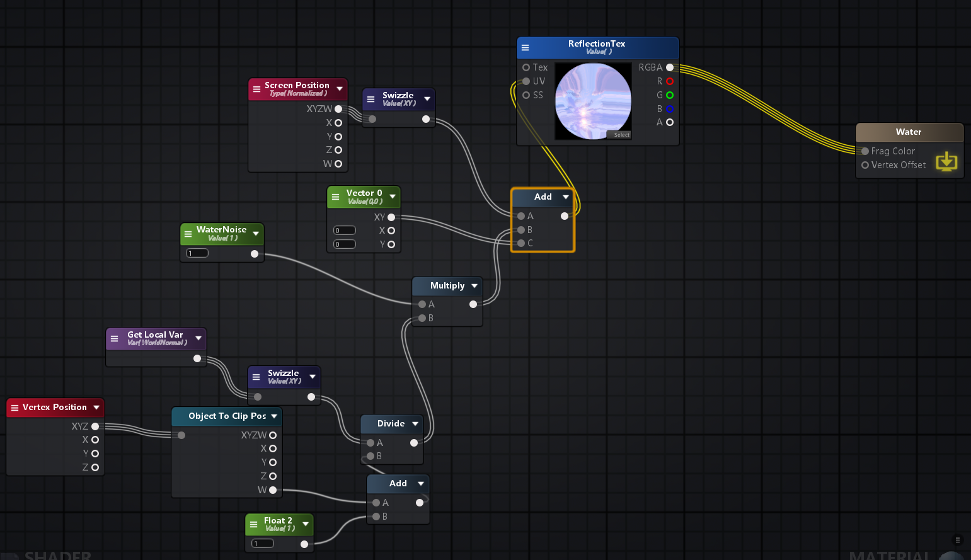Viewport: 971px width, 560px height.
Task: Click the small round menu icon bottom-right
Action: point(958,540)
